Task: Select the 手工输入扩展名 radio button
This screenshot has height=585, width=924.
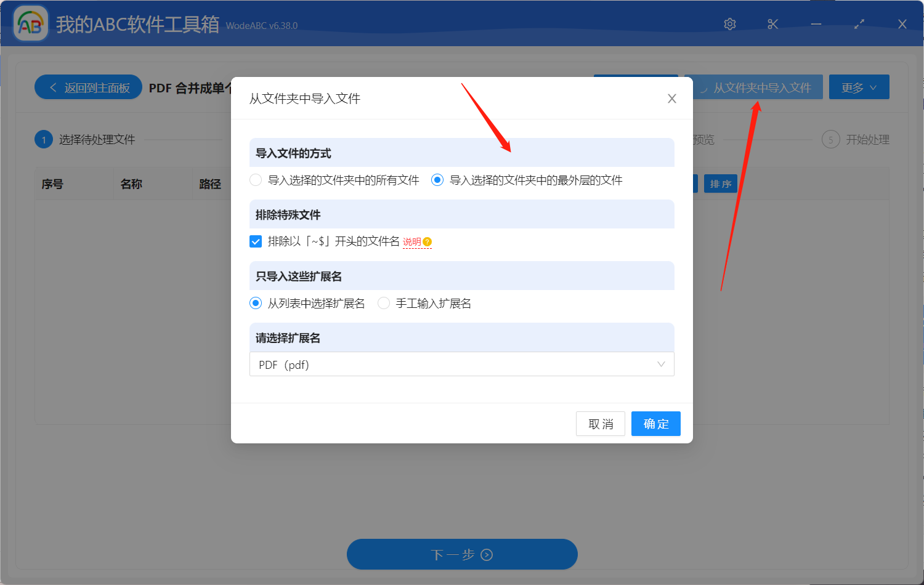Action: [x=384, y=303]
